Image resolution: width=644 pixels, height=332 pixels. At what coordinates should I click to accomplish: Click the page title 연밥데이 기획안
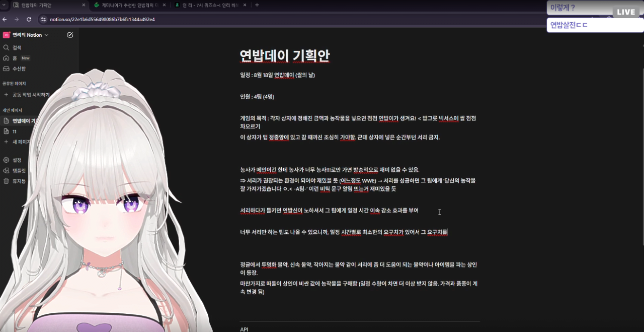285,55
